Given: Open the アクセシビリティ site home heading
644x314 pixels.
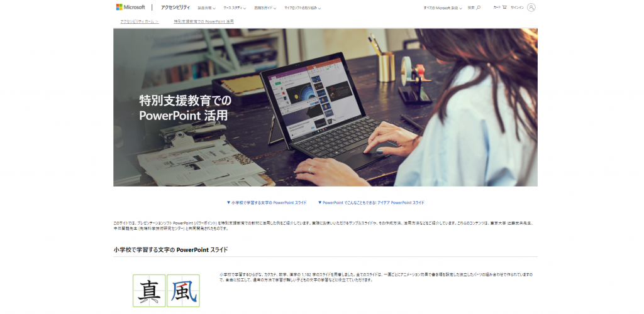Looking at the screenshot, I should pos(175,8).
